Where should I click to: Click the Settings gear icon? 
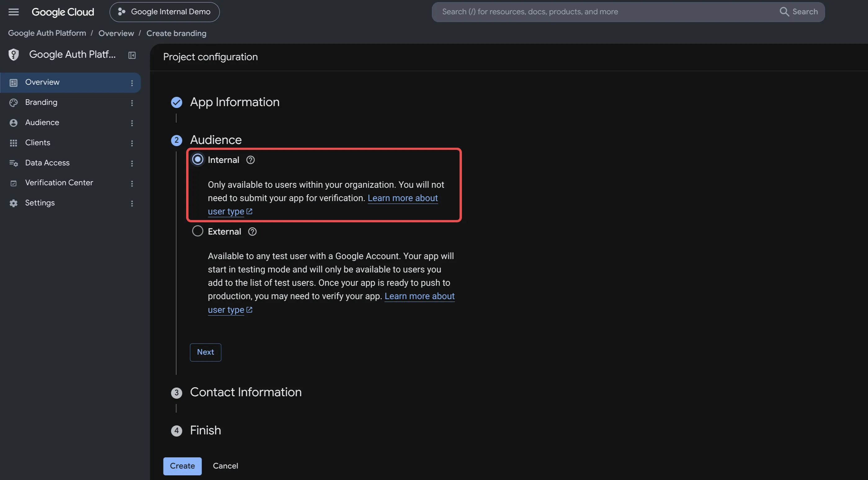coord(13,203)
